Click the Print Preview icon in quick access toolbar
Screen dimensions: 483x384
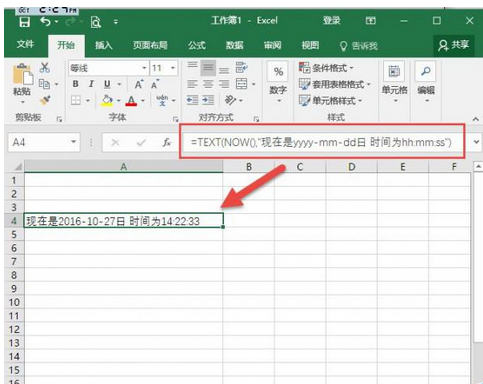[96, 22]
